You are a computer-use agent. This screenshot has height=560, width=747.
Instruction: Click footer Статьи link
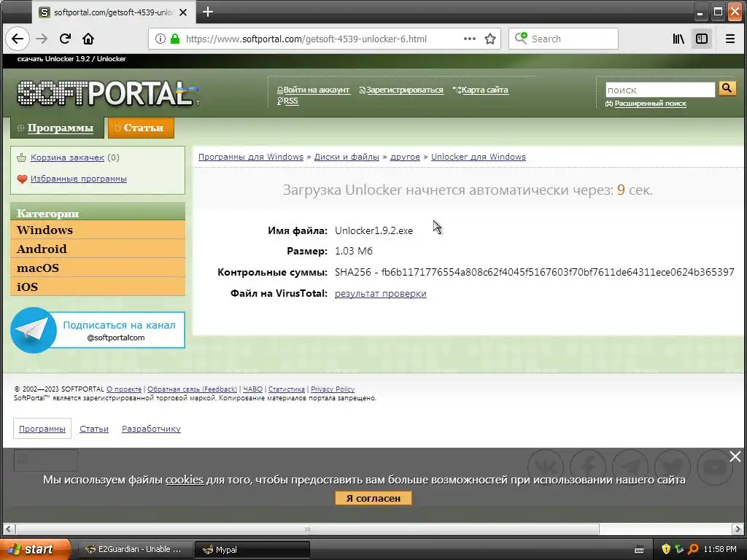pos(94,429)
